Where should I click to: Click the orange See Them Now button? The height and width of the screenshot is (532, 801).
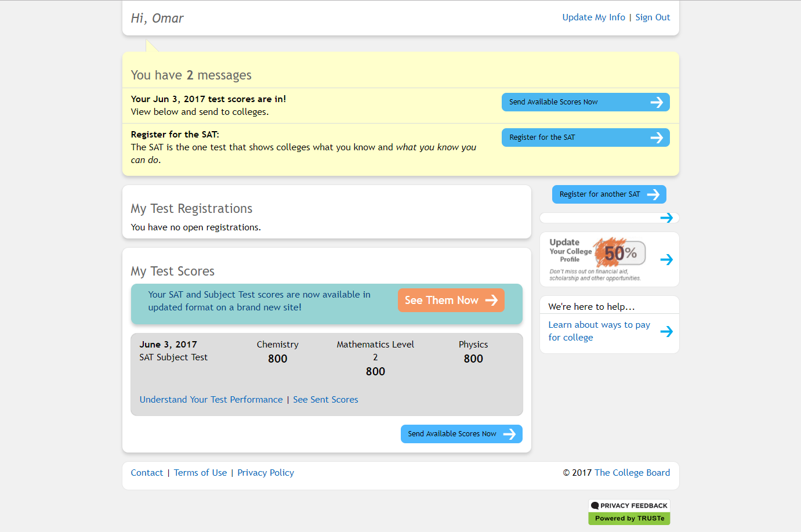451,301
